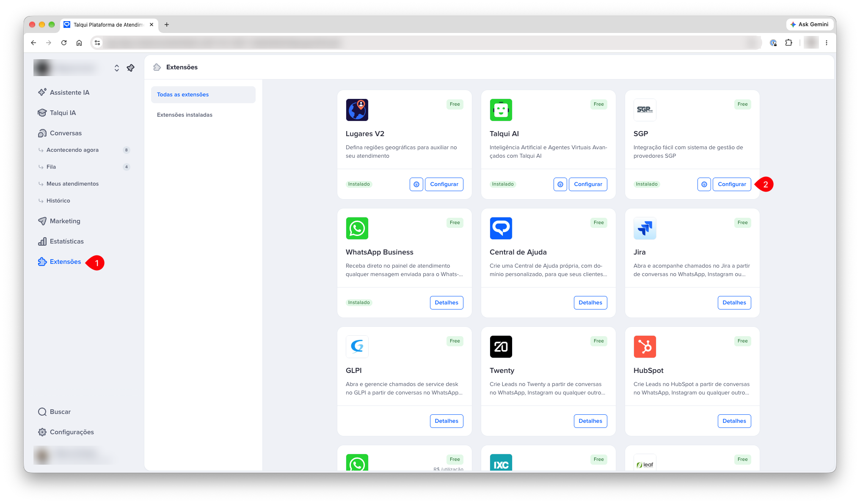Open a new browser tab
The width and height of the screenshot is (860, 504).
click(x=167, y=25)
